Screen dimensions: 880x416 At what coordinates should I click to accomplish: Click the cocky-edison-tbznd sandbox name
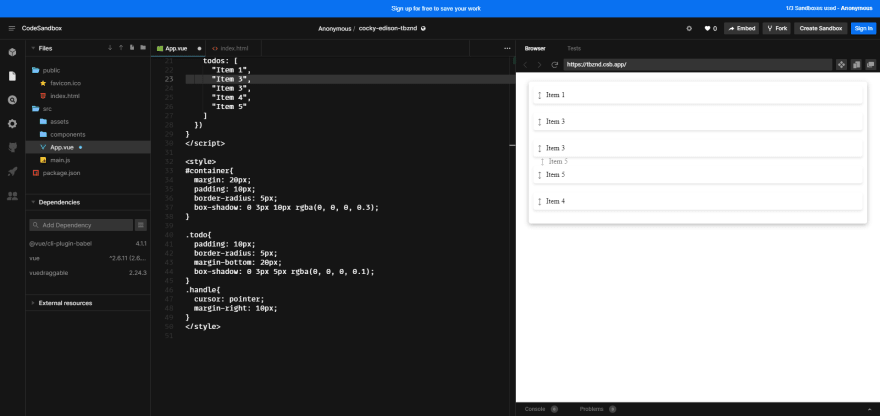pyautogui.click(x=388, y=28)
